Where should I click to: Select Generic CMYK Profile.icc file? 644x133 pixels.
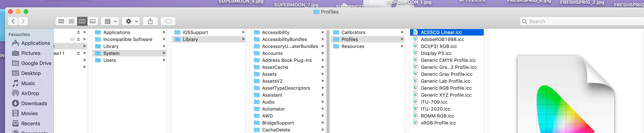click(x=447, y=60)
